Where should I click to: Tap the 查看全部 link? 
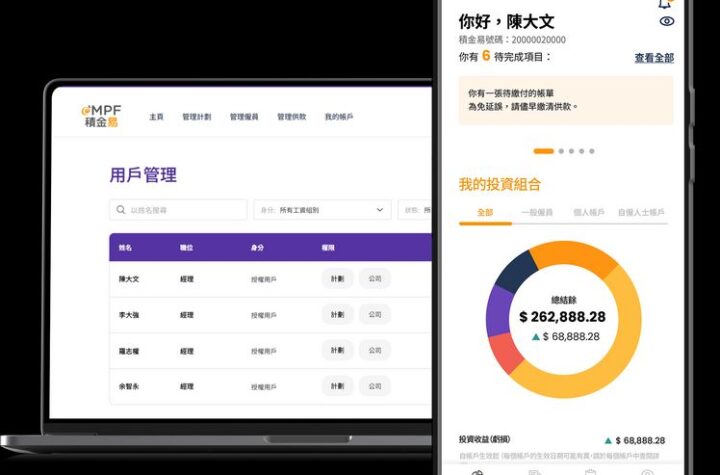tap(653, 58)
